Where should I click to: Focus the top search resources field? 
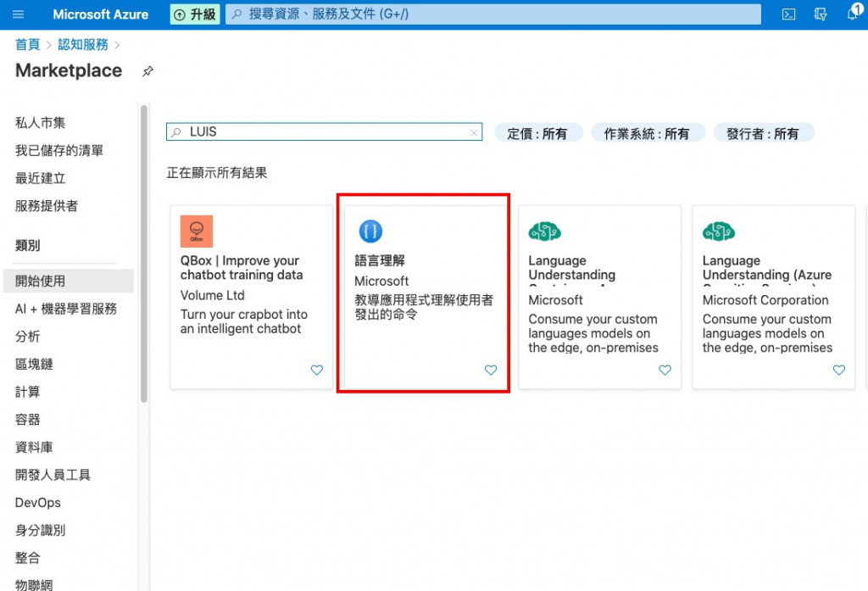click(x=493, y=14)
